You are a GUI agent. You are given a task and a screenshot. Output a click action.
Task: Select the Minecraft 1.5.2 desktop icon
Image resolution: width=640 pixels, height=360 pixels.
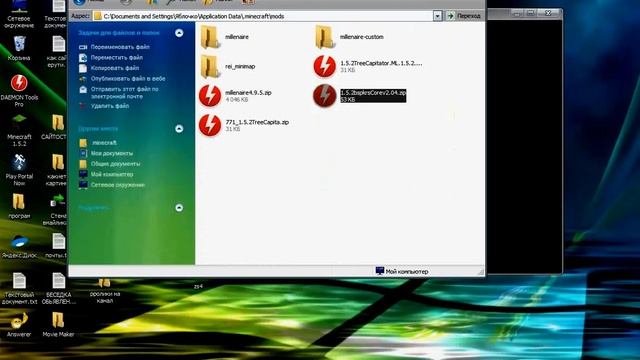19,130
